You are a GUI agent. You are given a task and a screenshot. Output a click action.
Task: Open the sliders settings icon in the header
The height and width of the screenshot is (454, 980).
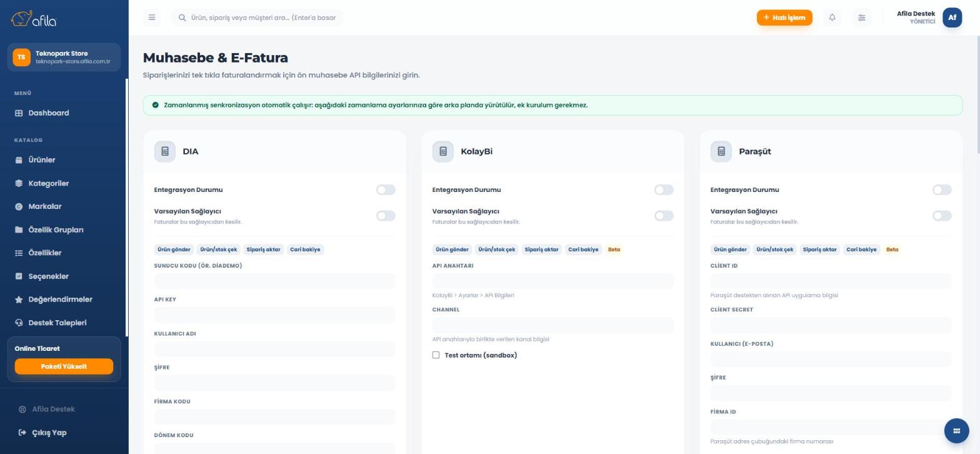click(861, 18)
